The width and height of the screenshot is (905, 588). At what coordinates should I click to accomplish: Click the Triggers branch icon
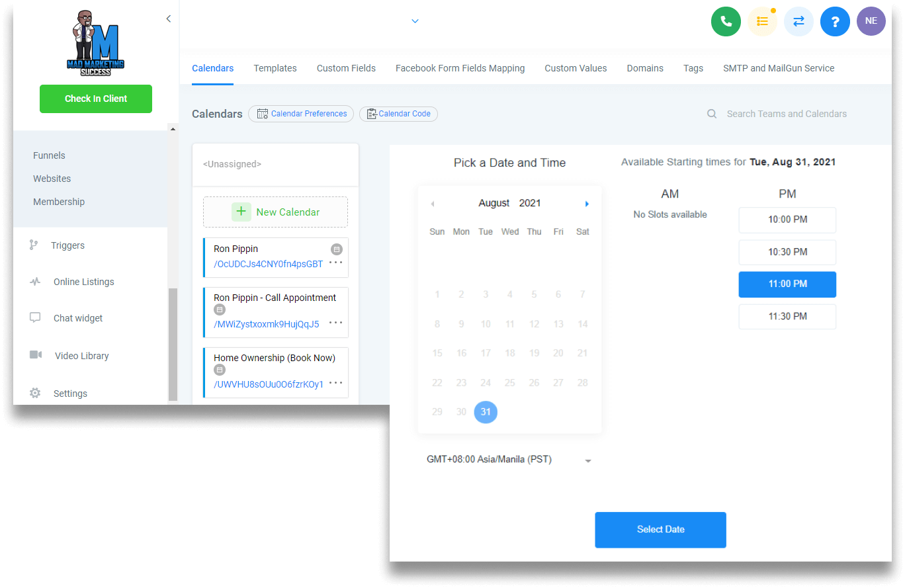coord(34,245)
